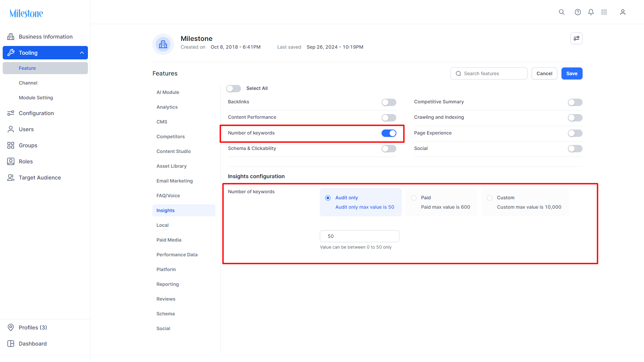This screenshot has width=644, height=362.
Task: Select the Competitors feature category
Action: point(184,137)
